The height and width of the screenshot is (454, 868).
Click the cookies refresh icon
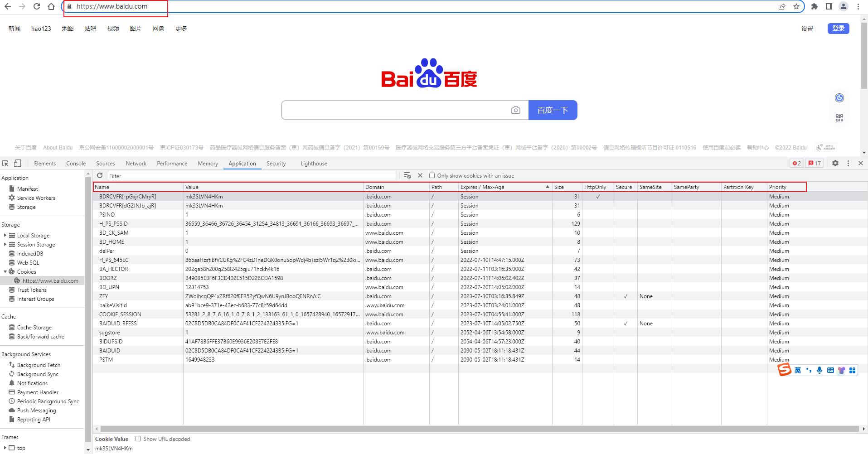point(100,176)
